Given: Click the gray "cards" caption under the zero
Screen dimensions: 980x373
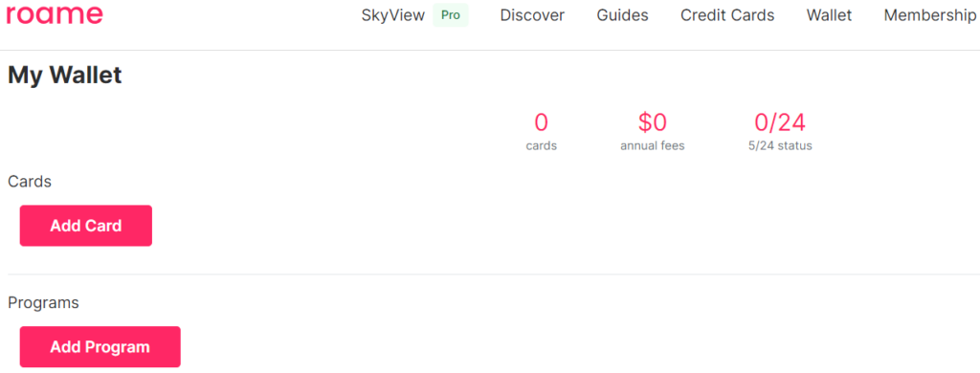Looking at the screenshot, I should (542, 146).
